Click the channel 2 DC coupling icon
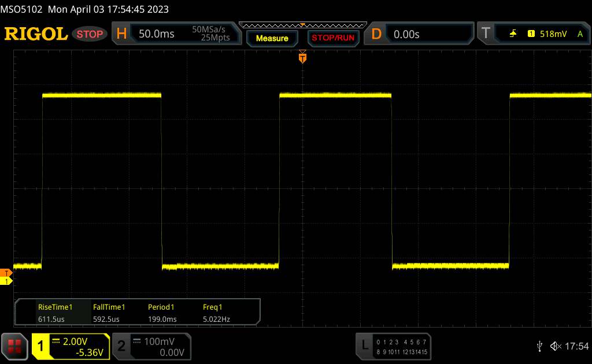Image resolution: width=592 pixels, height=364 pixels. [x=137, y=341]
